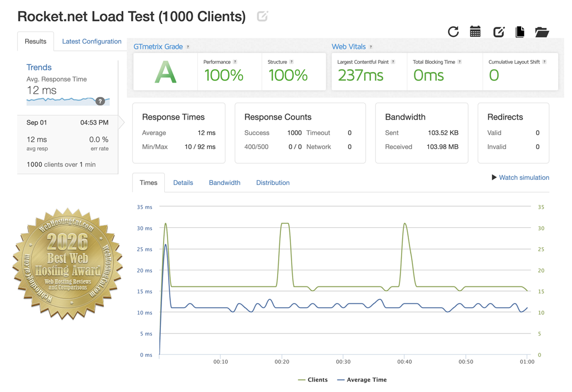Click the play triangle beside Watch simulation

[x=494, y=177]
